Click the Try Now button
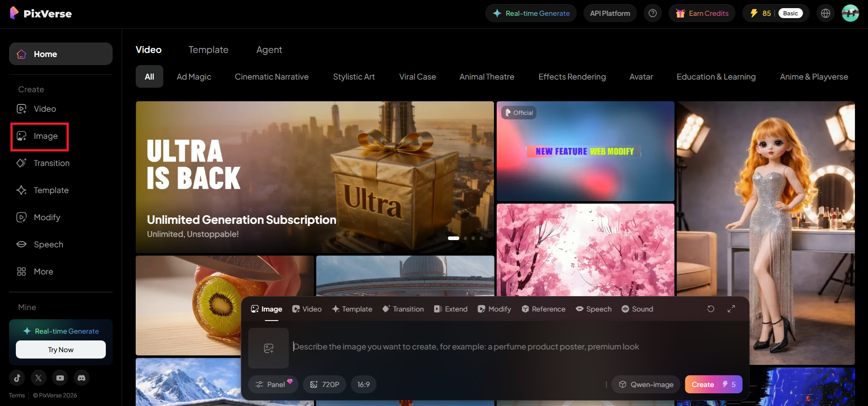 tap(61, 349)
